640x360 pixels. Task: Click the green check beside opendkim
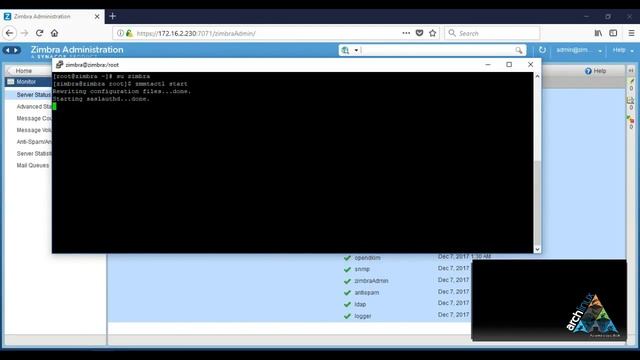pyautogui.click(x=347, y=258)
